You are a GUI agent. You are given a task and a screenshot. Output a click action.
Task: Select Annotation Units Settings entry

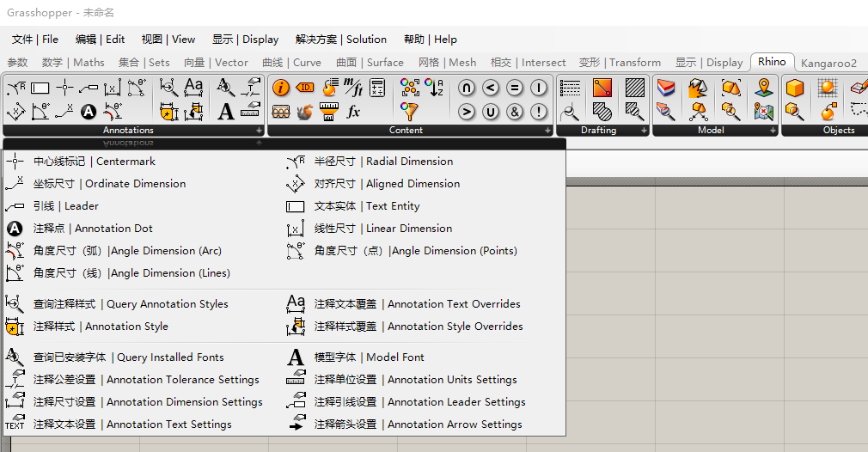(x=401, y=380)
